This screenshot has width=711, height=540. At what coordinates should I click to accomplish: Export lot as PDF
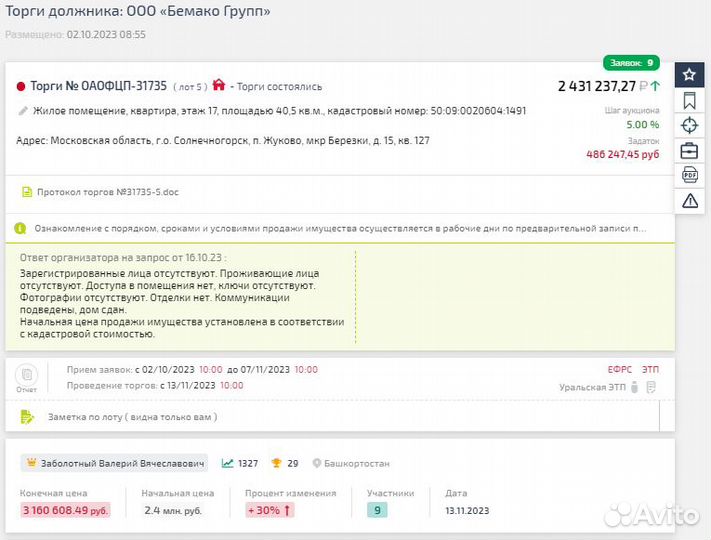pos(689,176)
